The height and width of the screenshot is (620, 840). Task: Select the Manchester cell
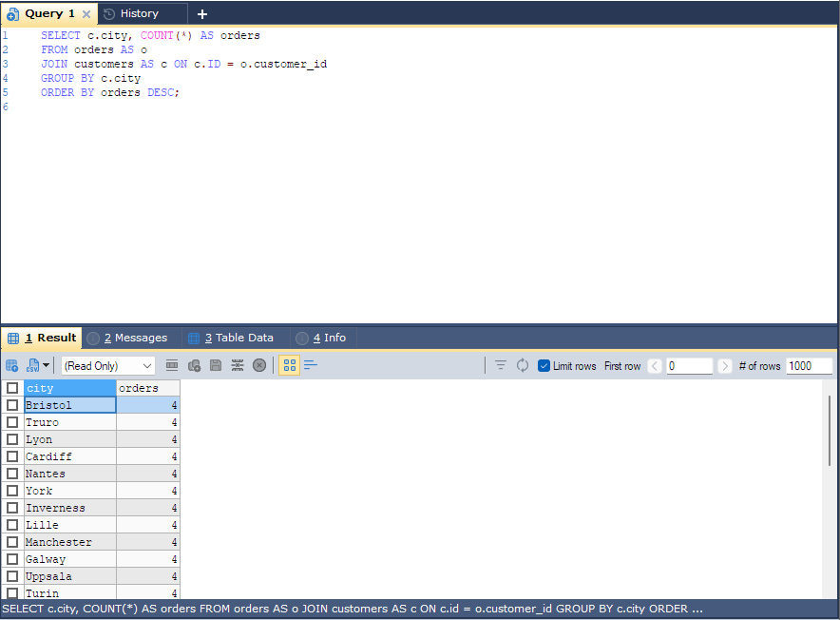69,542
